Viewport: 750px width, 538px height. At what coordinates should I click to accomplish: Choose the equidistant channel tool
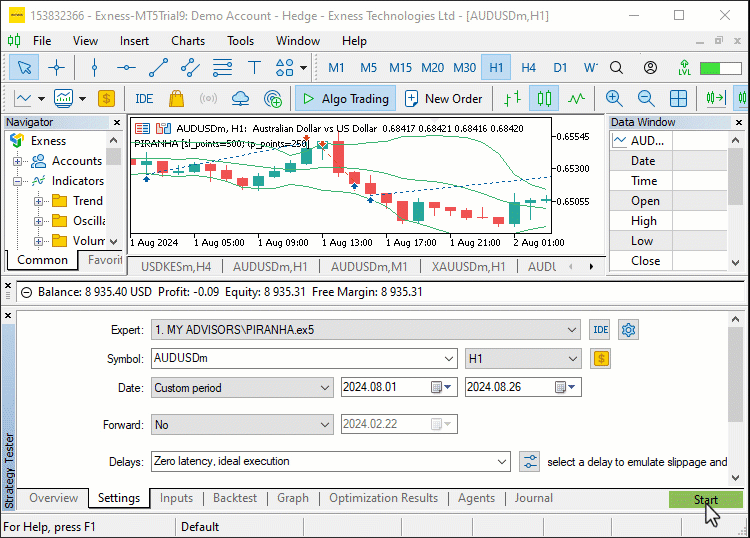pos(190,67)
